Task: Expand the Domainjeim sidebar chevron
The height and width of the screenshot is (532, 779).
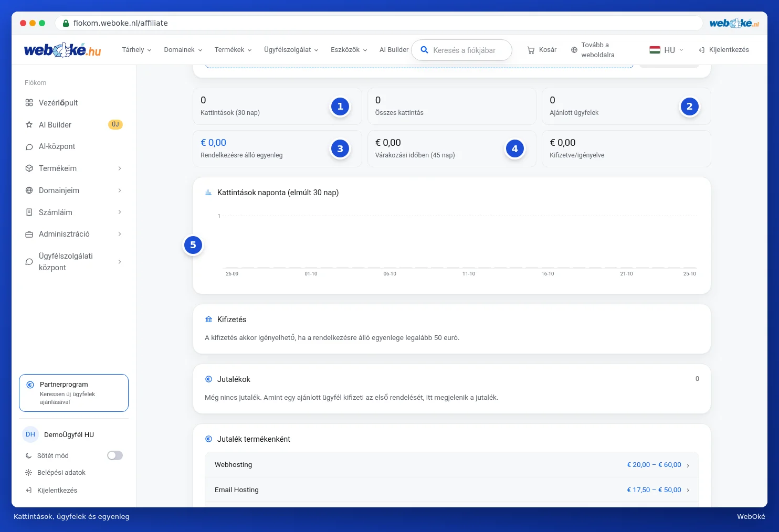Action: 120,190
